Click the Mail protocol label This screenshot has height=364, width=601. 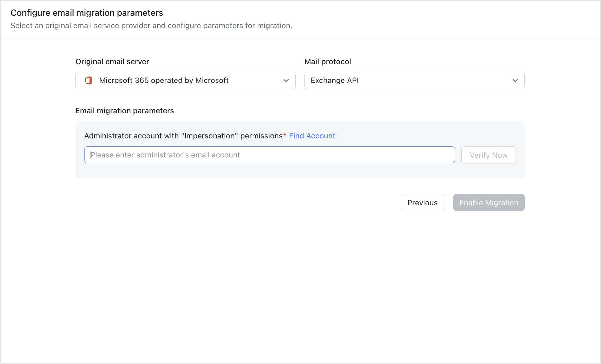(x=327, y=61)
